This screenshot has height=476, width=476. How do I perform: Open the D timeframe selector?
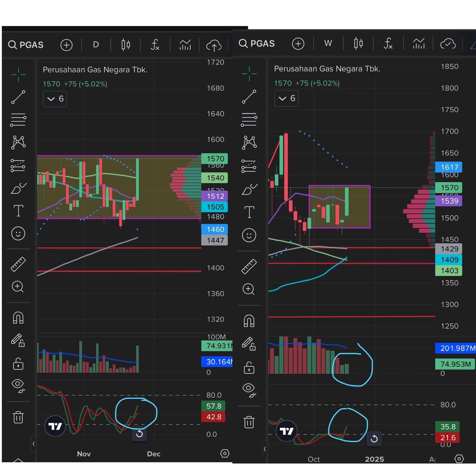point(96,44)
